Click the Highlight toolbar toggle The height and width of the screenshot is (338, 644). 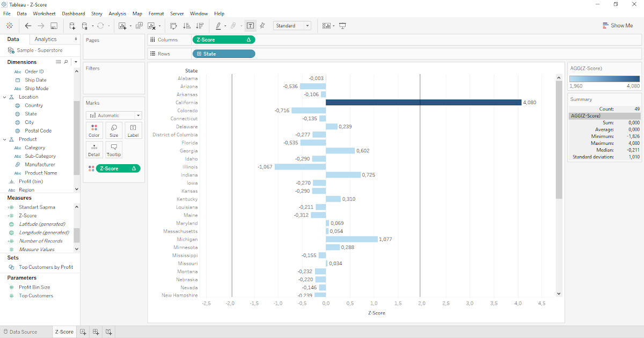[218, 25]
